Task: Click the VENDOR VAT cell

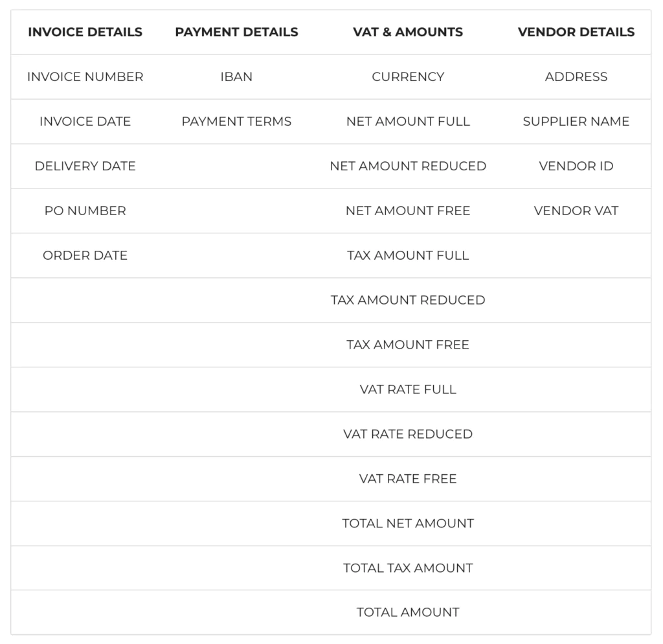Action: [576, 211]
